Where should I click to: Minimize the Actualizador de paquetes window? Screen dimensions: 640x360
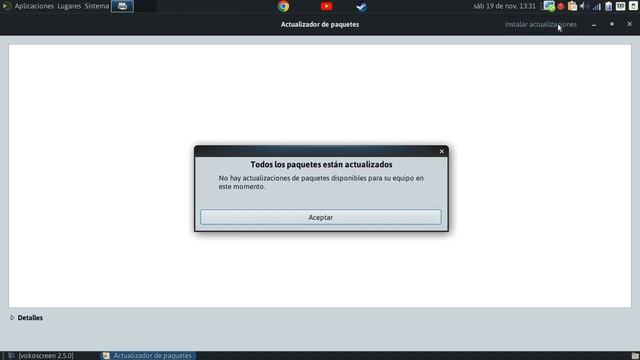594,24
